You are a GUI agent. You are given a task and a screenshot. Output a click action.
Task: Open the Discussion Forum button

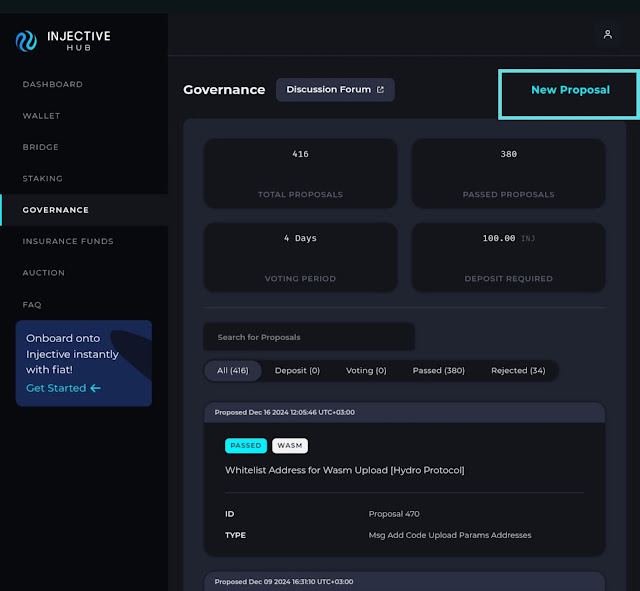coord(335,90)
